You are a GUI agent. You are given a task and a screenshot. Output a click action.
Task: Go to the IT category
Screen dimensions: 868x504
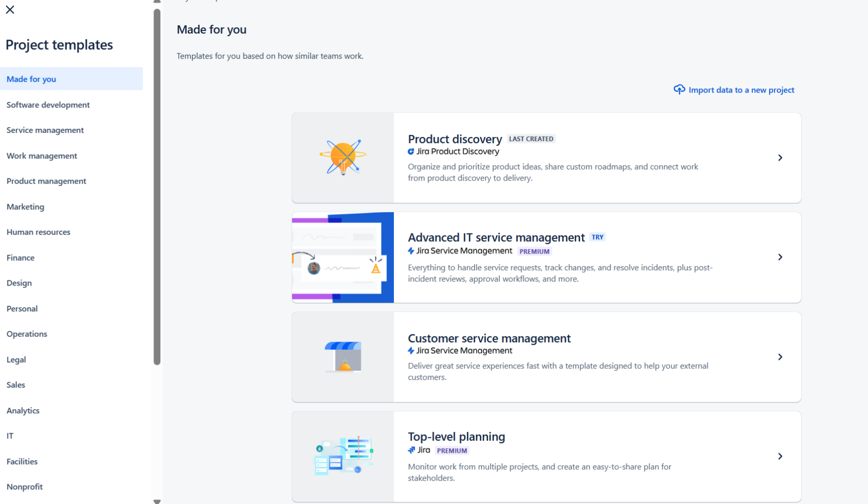point(71,436)
